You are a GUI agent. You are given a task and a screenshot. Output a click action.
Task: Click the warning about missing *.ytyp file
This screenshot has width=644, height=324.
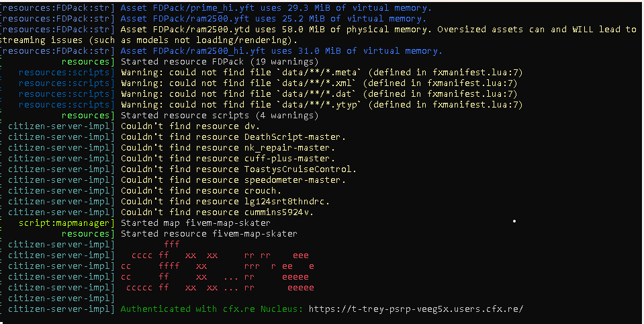pyautogui.click(x=322, y=105)
